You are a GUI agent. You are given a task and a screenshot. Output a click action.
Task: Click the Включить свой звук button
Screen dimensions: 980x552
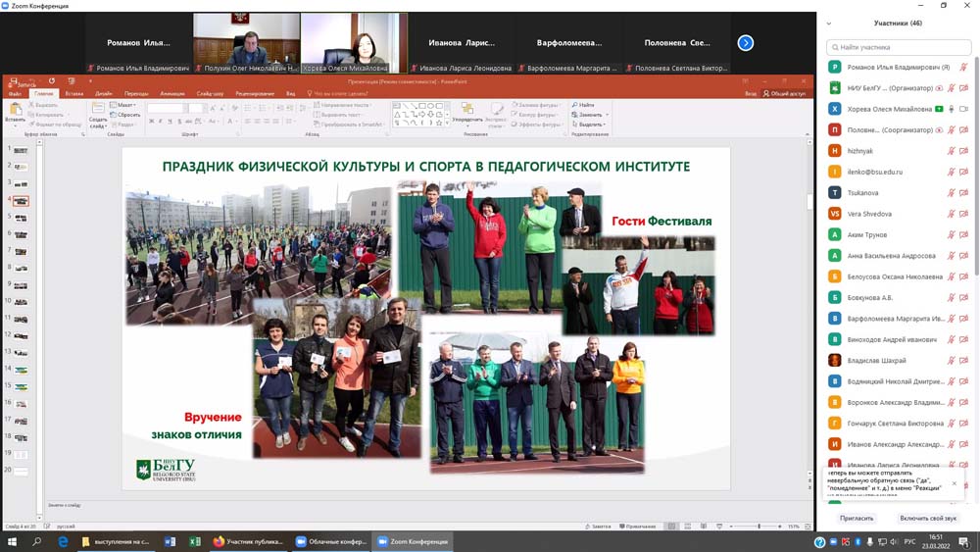928,518
